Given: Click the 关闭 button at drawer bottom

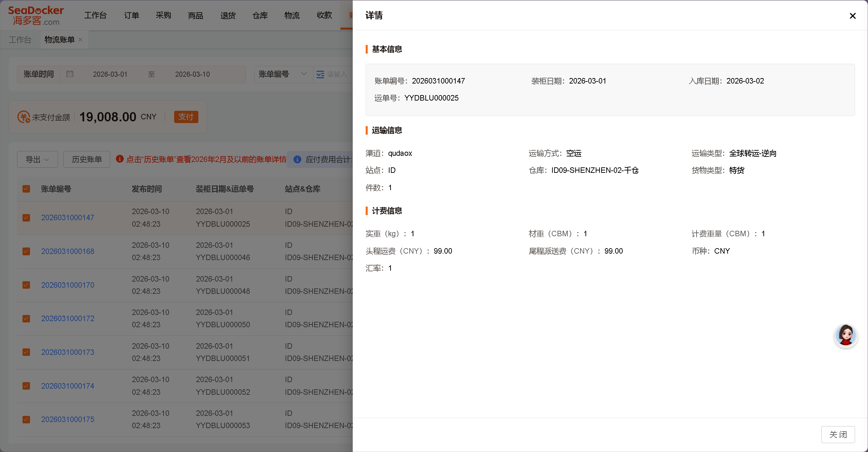Looking at the screenshot, I should (x=838, y=434).
